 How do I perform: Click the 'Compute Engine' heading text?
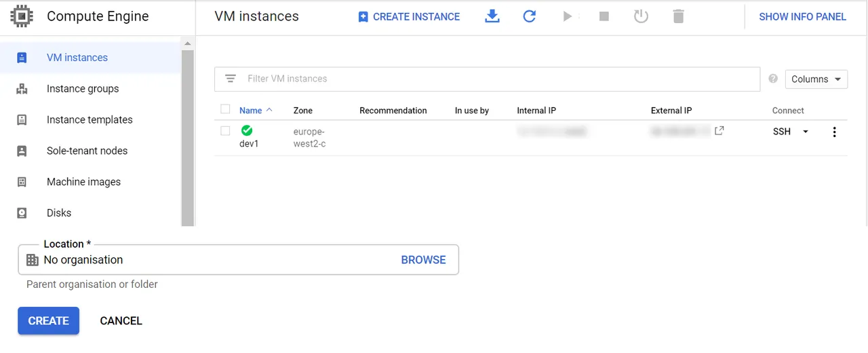98,16
